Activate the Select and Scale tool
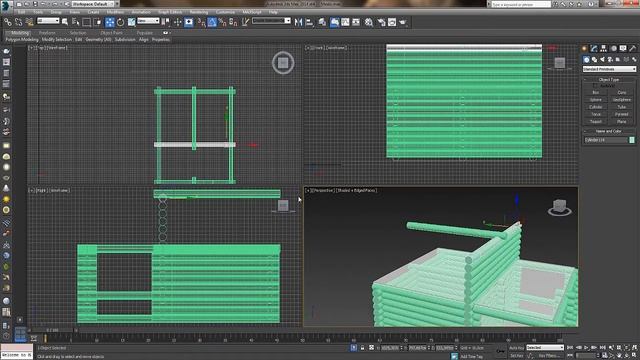The width and height of the screenshot is (640, 360). tap(131, 22)
